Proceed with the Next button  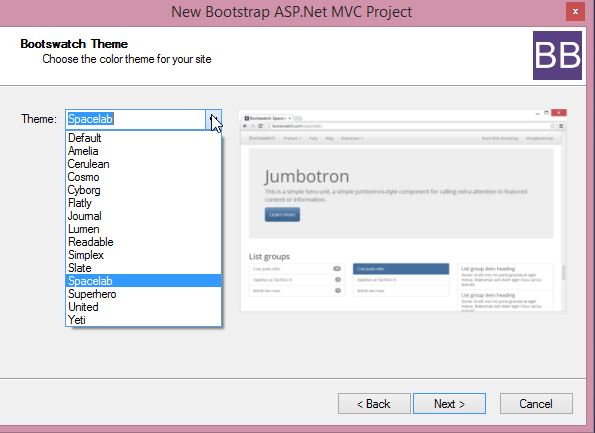point(449,403)
